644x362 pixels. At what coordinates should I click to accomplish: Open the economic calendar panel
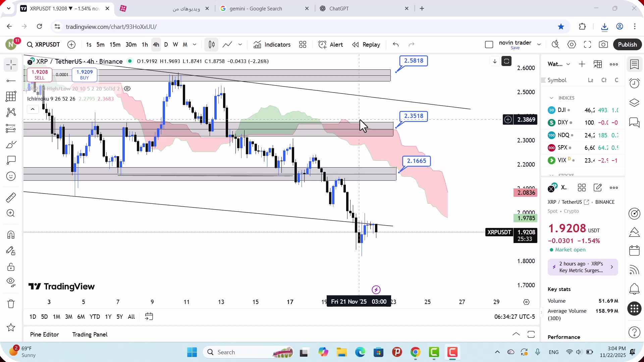tap(634, 250)
